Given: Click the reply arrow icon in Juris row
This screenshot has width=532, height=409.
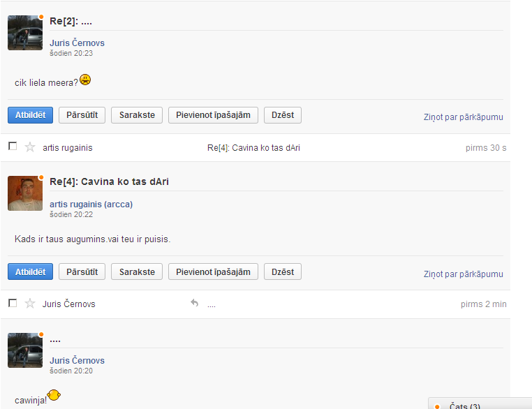Looking at the screenshot, I should coord(194,304).
